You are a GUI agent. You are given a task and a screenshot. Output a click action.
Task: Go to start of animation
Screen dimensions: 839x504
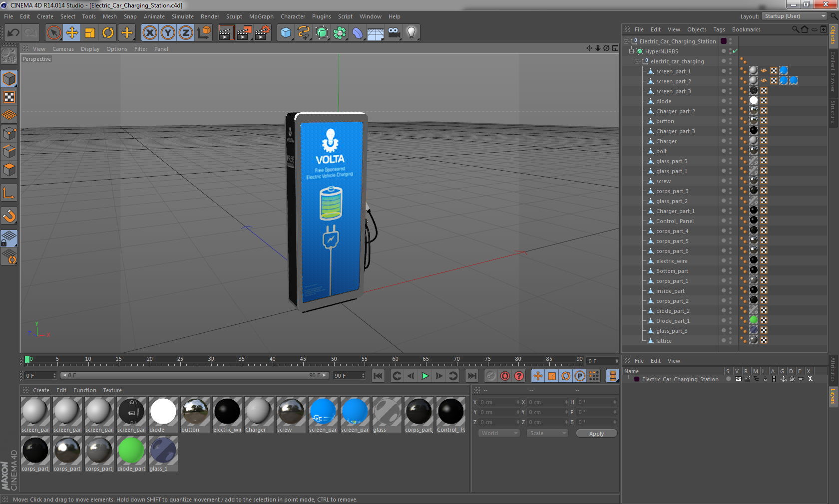[378, 376]
